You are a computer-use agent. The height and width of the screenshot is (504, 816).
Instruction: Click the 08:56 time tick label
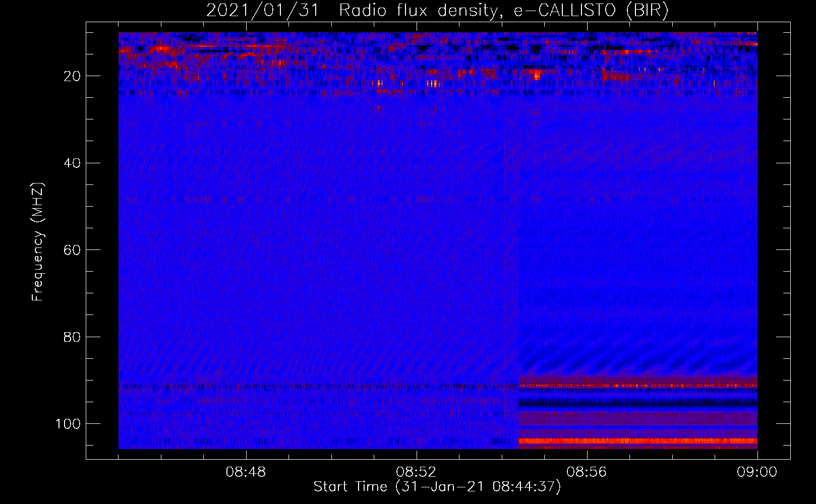587,472
